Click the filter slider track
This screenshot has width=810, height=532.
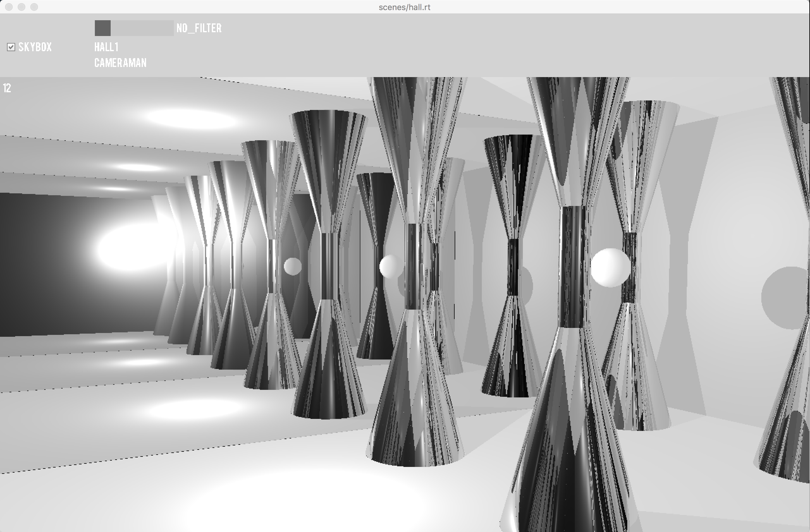(134, 28)
